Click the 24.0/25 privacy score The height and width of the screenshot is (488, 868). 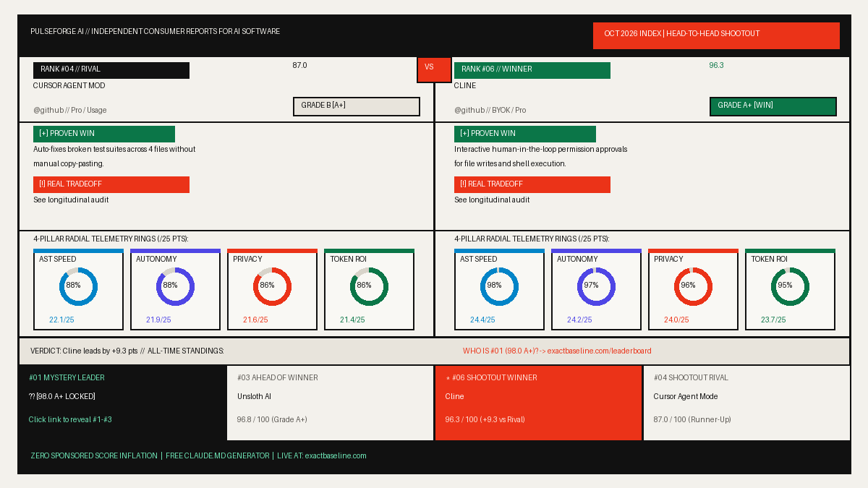pos(676,320)
